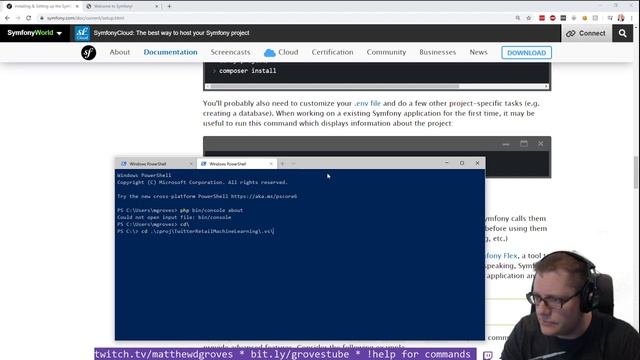
Task: Open the Chrome three-dot menu
Action: tap(632, 18)
